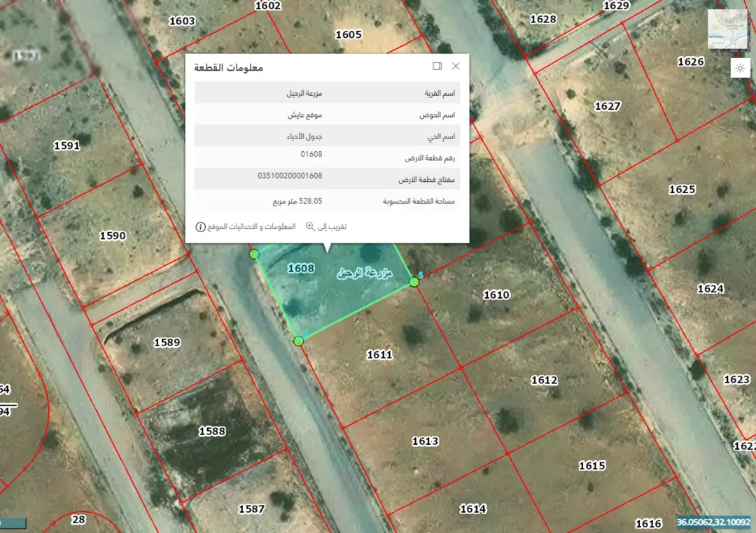Click the zoom-to magnifier icon
Image resolution: width=756 pixels, height=533 pixels.
pyautogui.click(x=310, y=227)
